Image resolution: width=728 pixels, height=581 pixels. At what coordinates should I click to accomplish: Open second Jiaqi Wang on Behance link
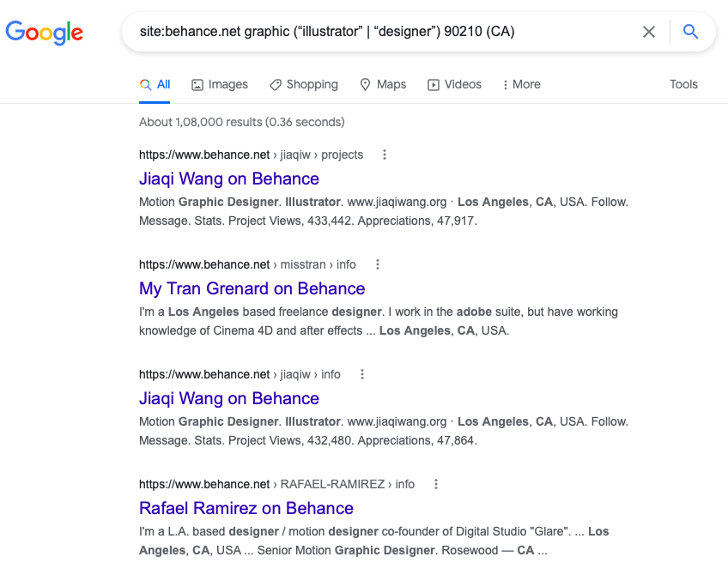[x=229, y=398]
